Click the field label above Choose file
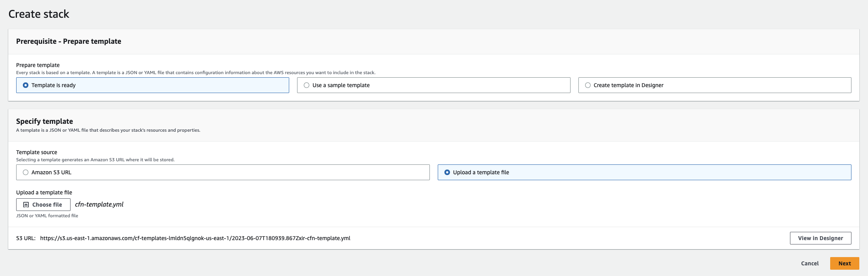Image resolution: width=868 pixels, height=276 pixels. click(44, 192)
